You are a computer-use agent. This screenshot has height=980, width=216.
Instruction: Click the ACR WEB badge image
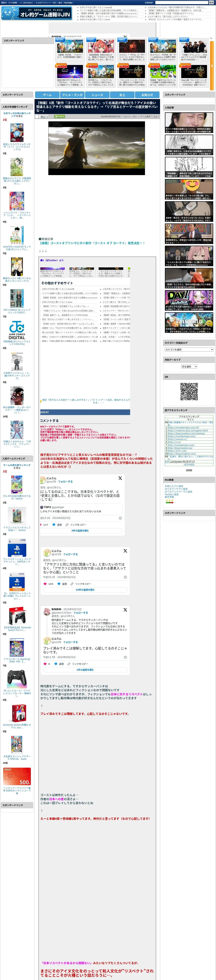[189, 470]
